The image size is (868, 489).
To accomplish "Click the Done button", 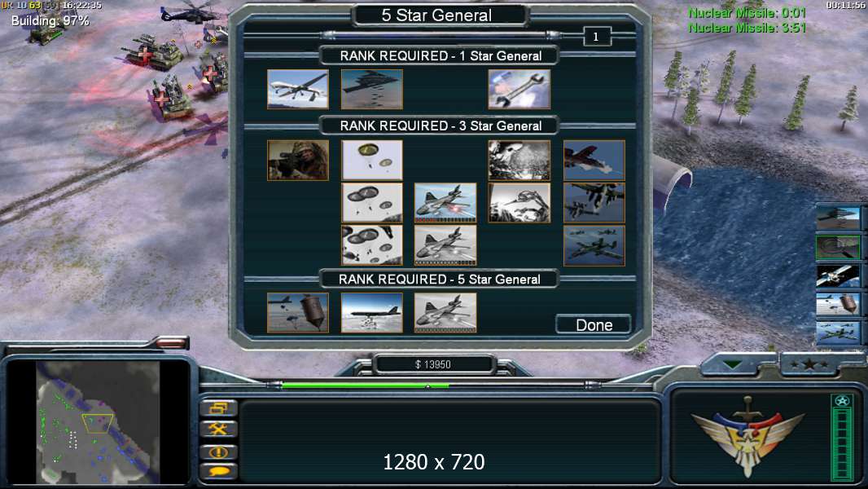I will click(x=594, y=324).
